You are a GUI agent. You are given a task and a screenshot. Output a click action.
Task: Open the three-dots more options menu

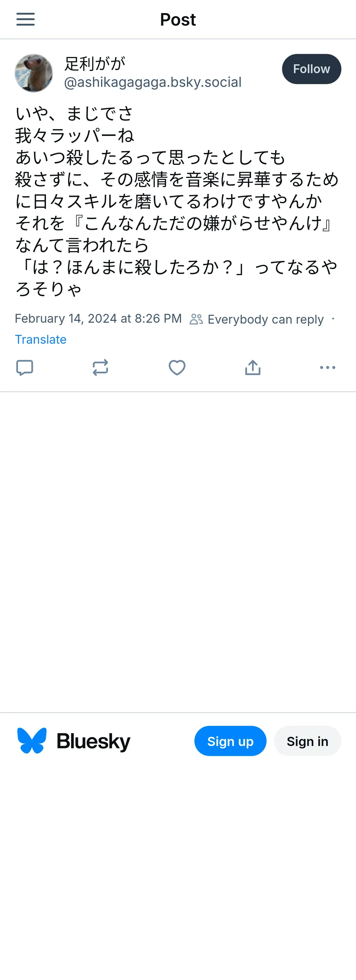pos(327,367)
